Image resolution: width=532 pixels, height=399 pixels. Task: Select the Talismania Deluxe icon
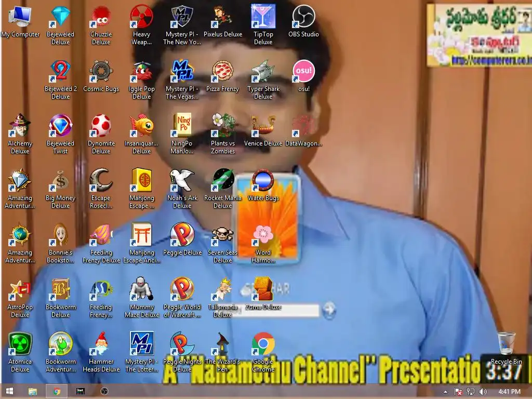pyautogui.click(x=222, y=289)
